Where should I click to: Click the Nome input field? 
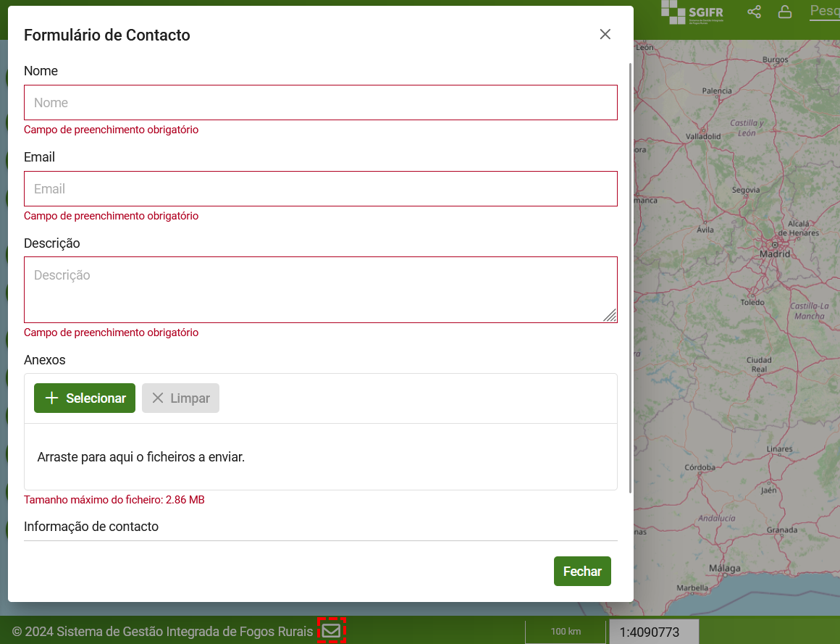coord(320,102)
